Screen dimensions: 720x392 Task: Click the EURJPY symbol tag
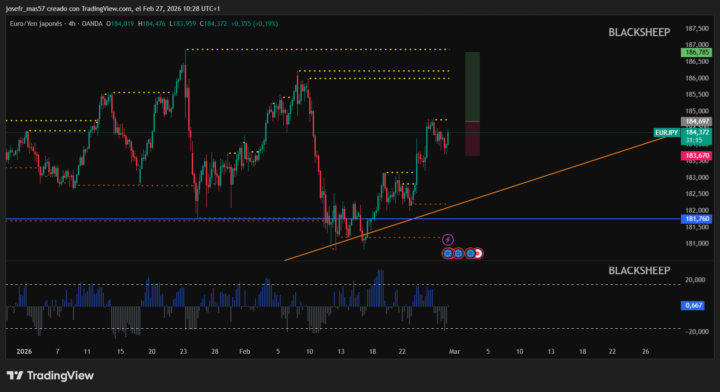[666, 133]
